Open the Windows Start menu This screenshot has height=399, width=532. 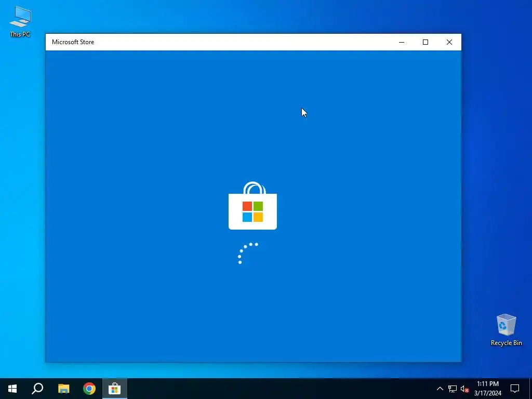point(12,389)
